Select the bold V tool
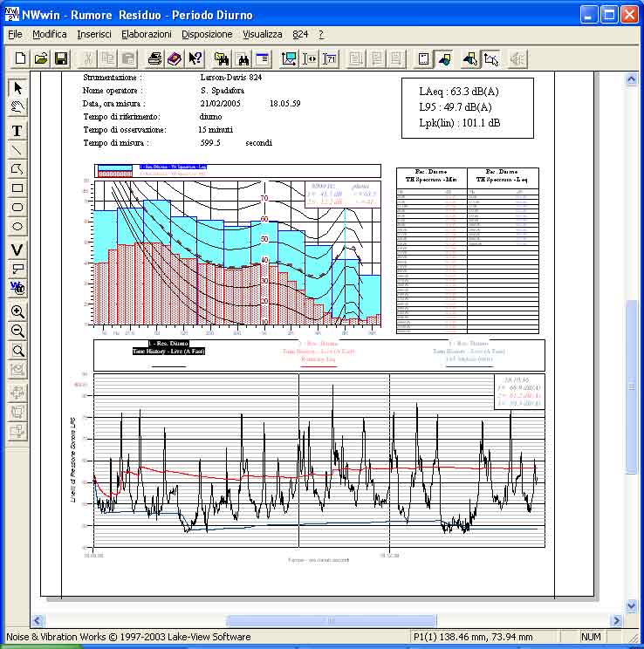The width and height of the screenshot is (644, 649). [x=17, y=249]
